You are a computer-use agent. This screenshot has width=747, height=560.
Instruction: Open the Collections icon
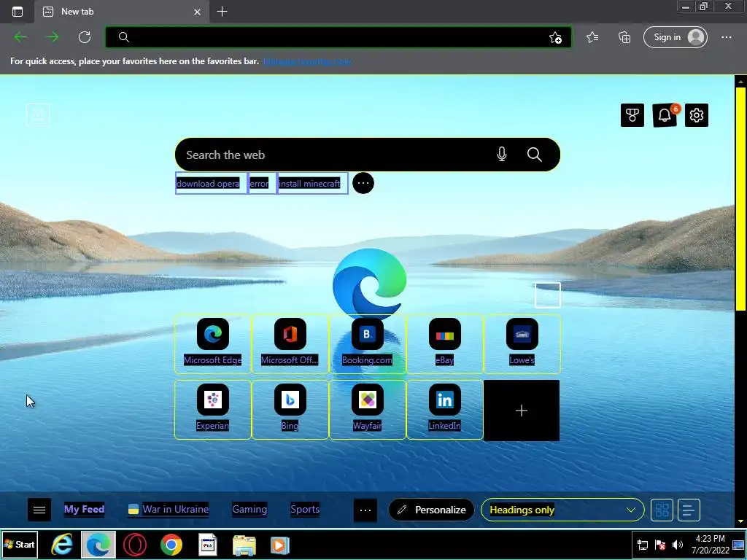pyautogui.click(x=624, y=37)
